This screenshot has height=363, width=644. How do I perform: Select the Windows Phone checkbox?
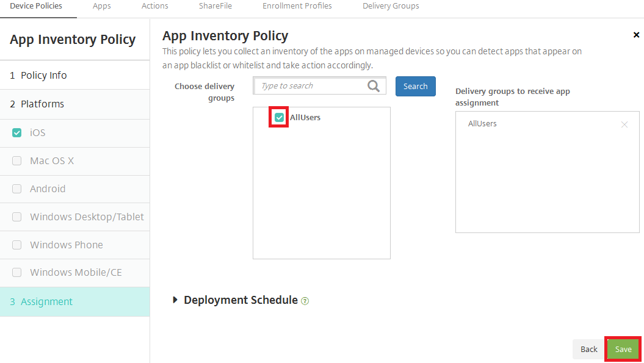click(17, 245)
